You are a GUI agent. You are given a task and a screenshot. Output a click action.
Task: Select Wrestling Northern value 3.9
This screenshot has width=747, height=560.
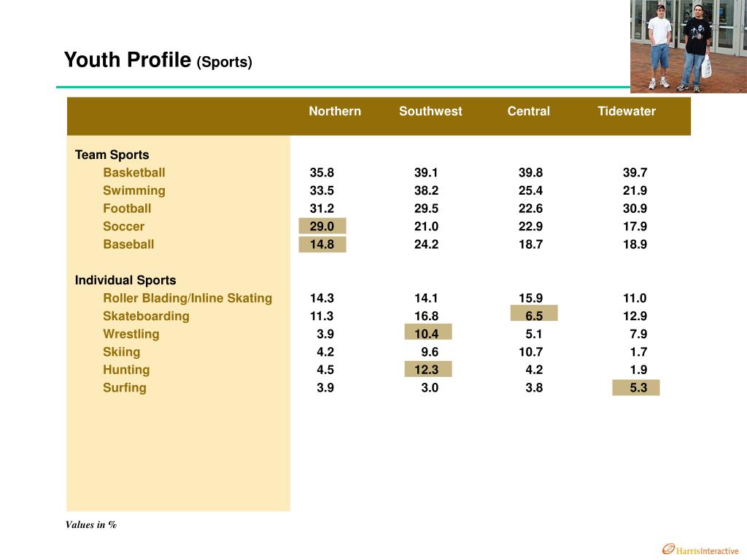[x=325, y=334]
